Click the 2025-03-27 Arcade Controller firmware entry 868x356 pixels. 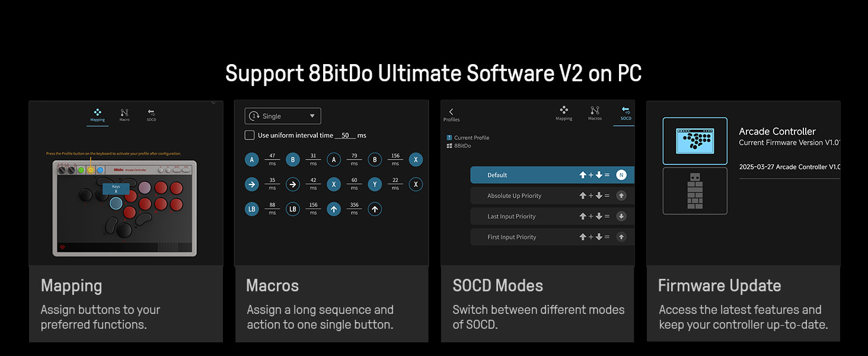point(789,167)
